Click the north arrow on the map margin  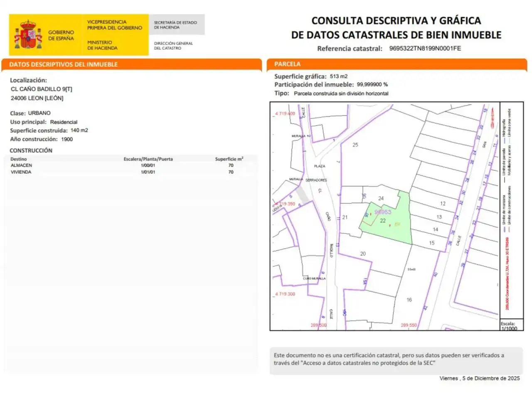tap(493, 118)
